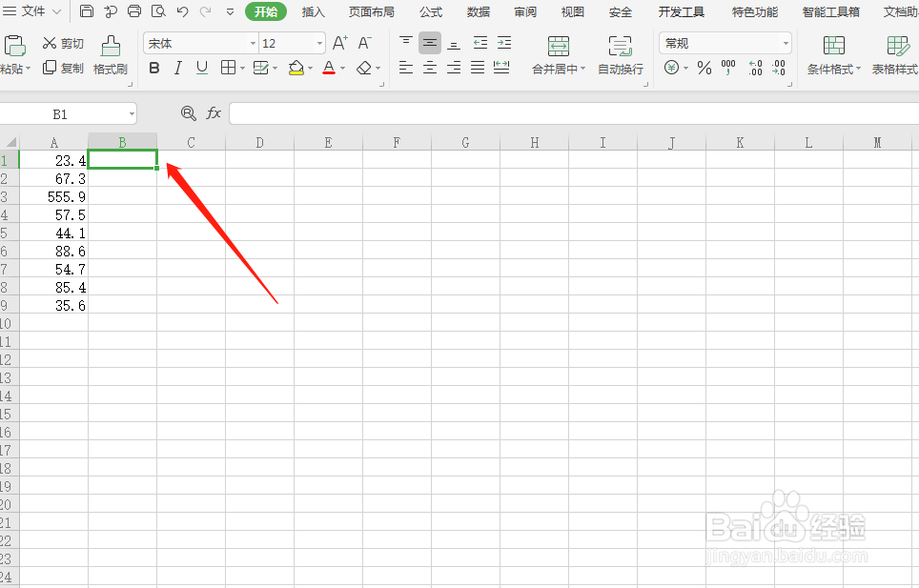Click the borders icon
Image resolution: width=919 pixels, height=588 pixels.
(228, 68)
